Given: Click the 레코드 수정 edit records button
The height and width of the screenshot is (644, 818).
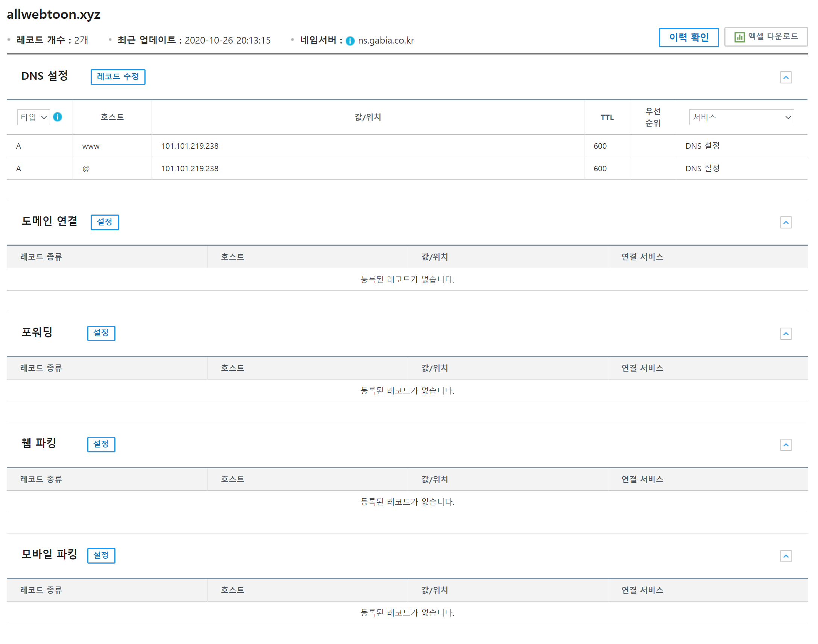Looking at the screenshot, I should pos(118,77).
